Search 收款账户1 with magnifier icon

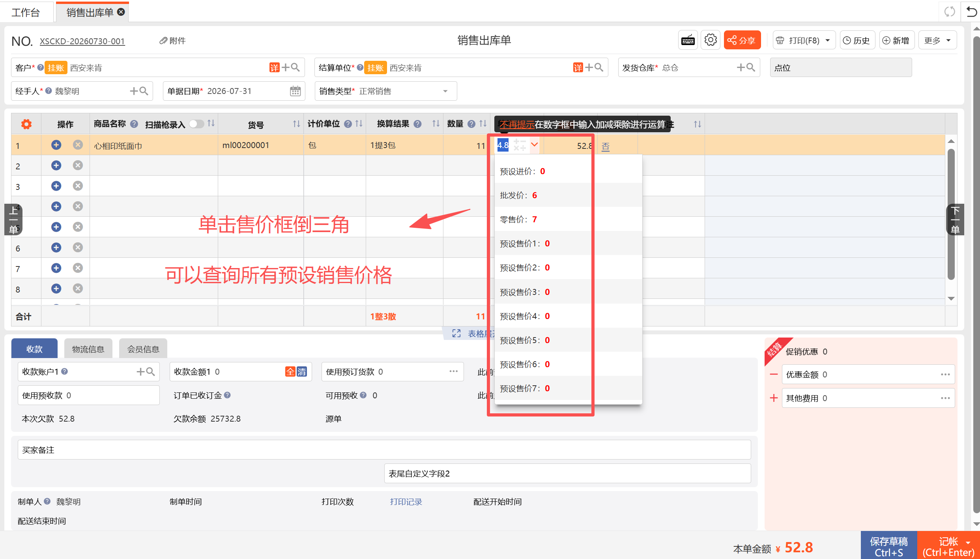pyautogui.click(x=150, y=372)
